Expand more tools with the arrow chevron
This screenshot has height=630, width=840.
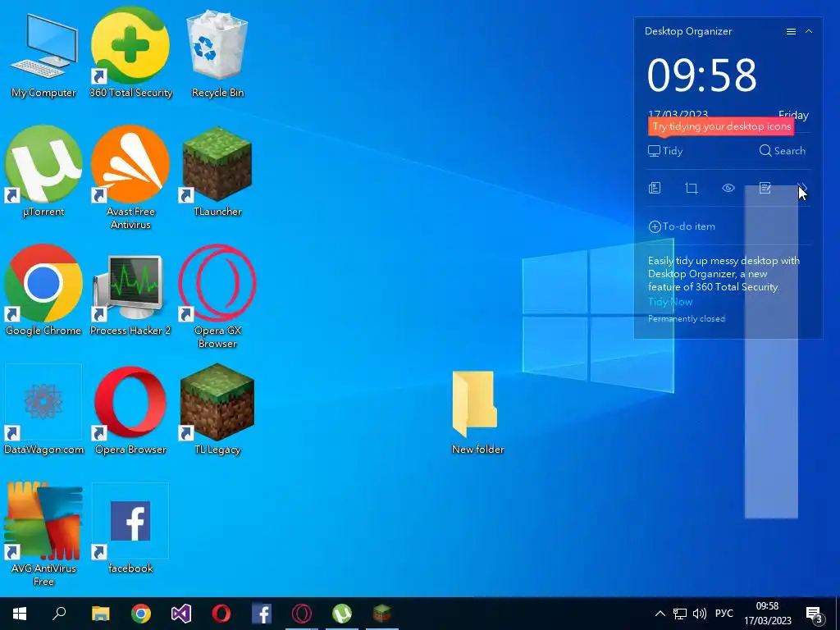[802, 188]
